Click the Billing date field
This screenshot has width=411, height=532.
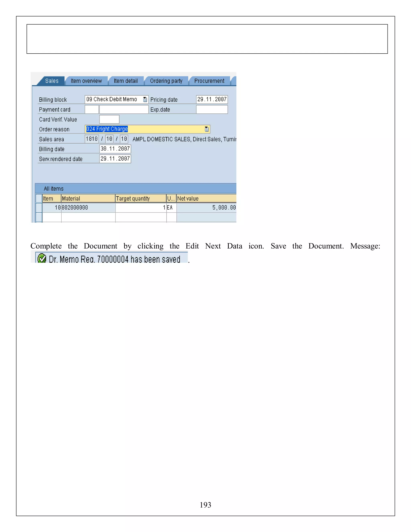pos(115,149)
